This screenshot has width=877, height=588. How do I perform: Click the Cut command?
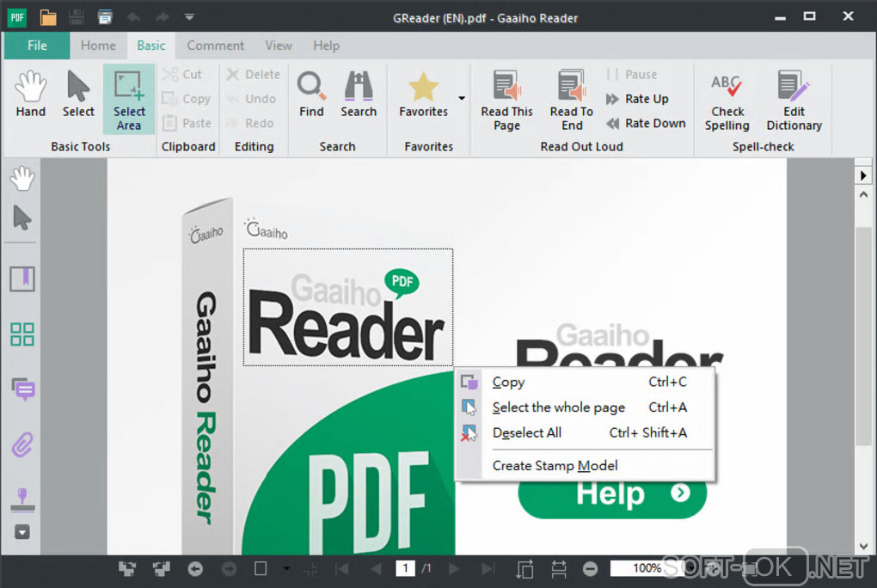coord(182,75)
